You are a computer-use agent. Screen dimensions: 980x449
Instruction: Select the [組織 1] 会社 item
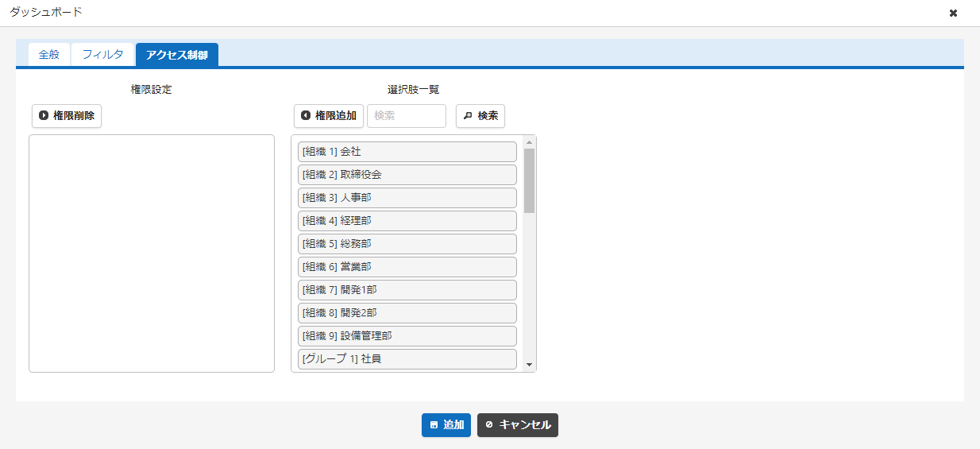pos(407,151)
